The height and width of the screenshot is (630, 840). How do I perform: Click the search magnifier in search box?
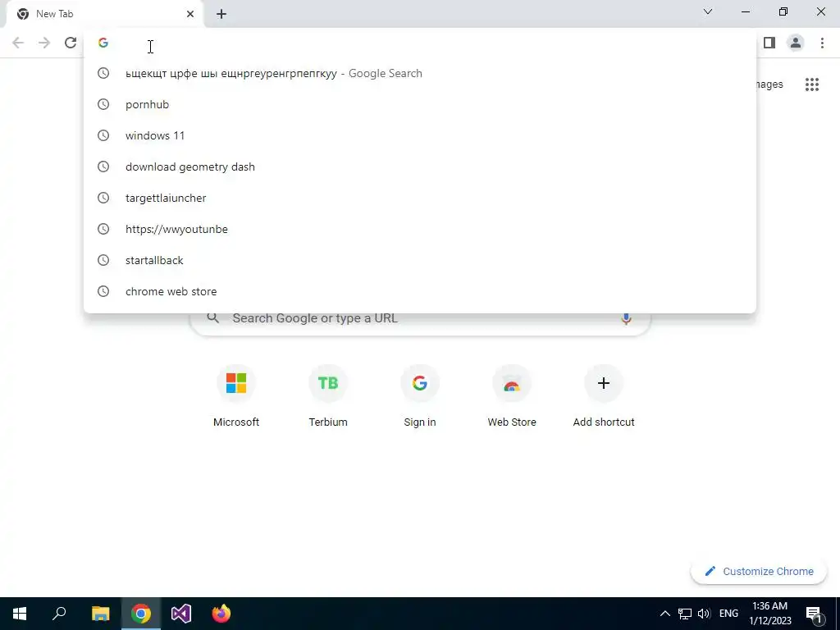212,318
